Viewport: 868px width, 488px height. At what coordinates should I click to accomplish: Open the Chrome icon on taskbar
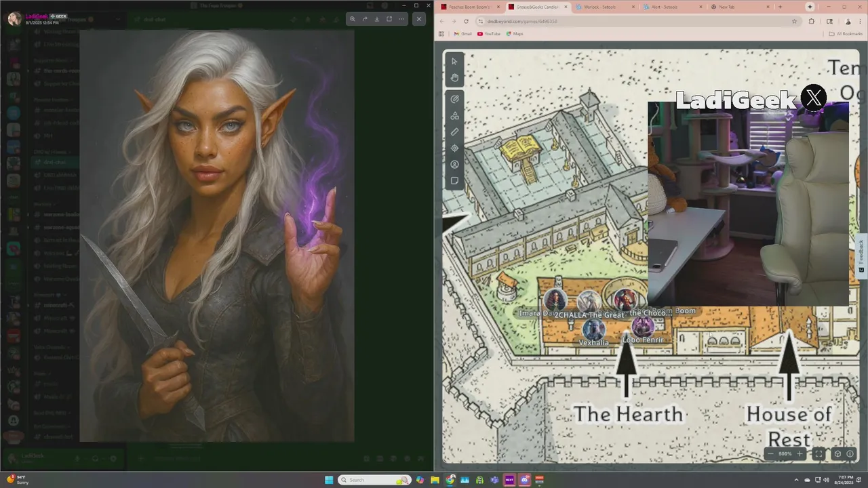pyautogui.click(x=450, y=480)
